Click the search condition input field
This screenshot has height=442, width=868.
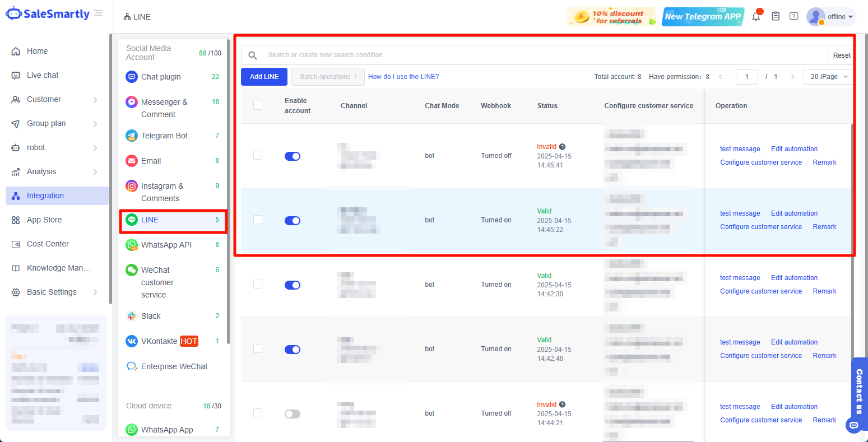[538, 55]
